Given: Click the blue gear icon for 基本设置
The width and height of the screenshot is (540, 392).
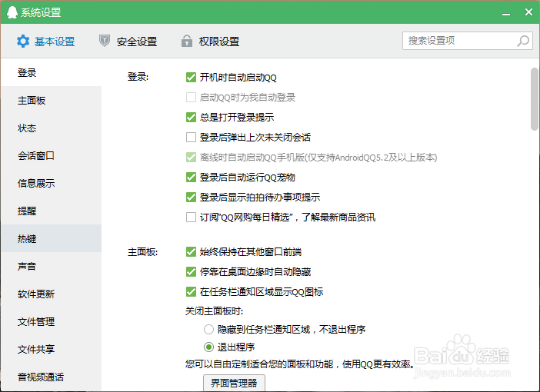Looking at the screenshot, I should tap(23, 42).
